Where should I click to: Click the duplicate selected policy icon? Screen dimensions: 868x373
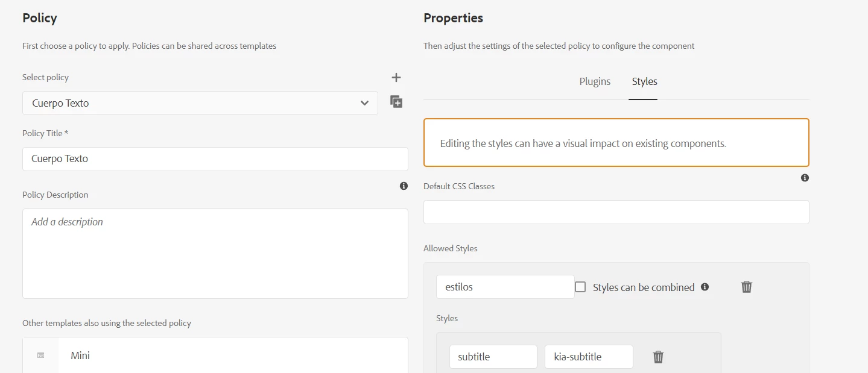[396, 102]
